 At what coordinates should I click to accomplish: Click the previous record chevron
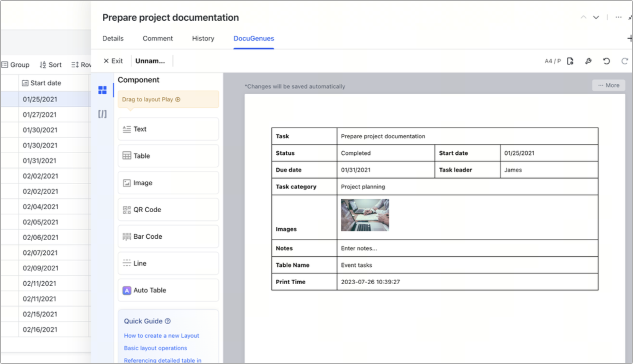click(583, 17)
